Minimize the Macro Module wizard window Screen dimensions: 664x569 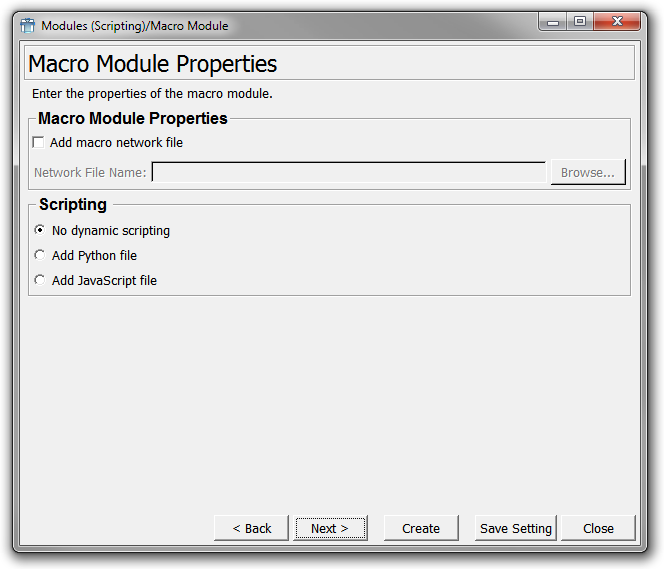554,21
